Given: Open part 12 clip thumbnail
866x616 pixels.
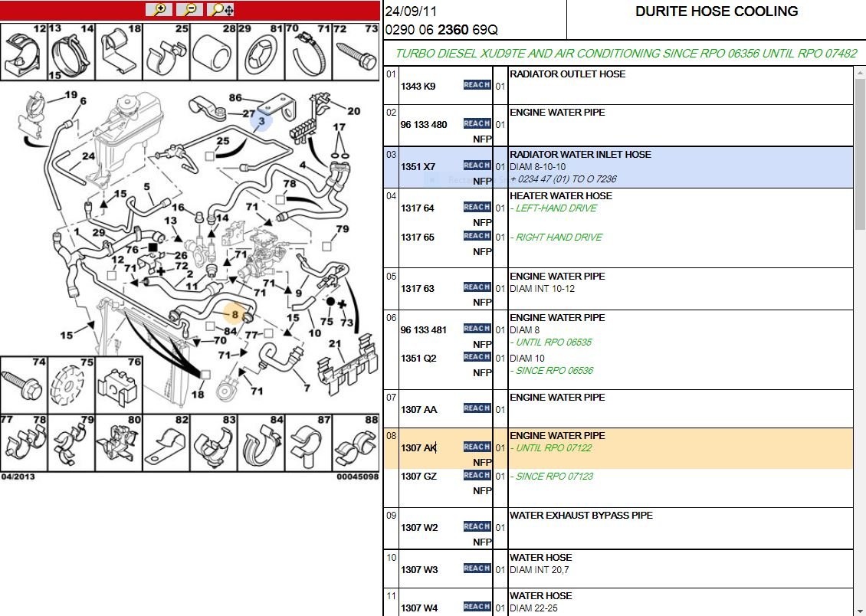Looking at the screenshot, I should [x=24, y=52].
